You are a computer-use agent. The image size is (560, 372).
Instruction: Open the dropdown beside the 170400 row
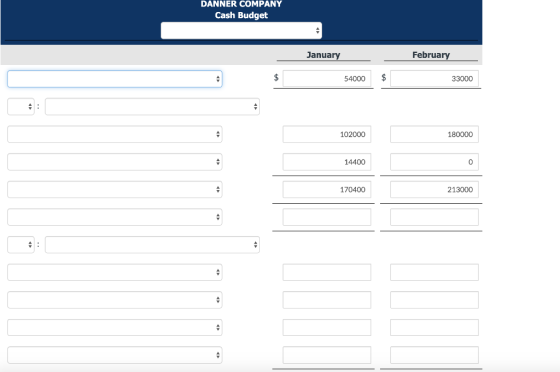[x=115, y=190]
